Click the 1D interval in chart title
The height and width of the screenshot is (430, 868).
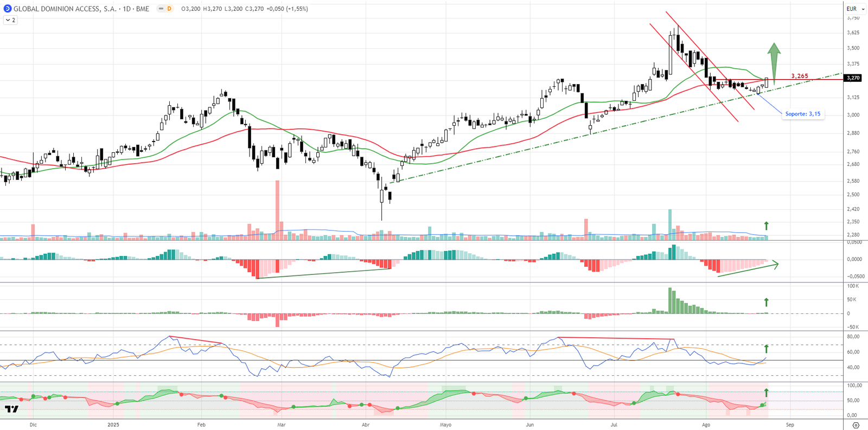click(126, 9)
